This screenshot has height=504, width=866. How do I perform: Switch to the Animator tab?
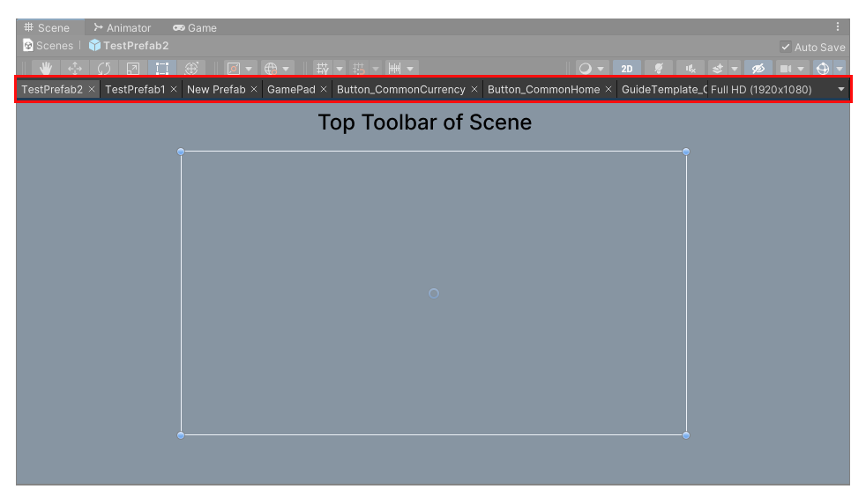122,27
